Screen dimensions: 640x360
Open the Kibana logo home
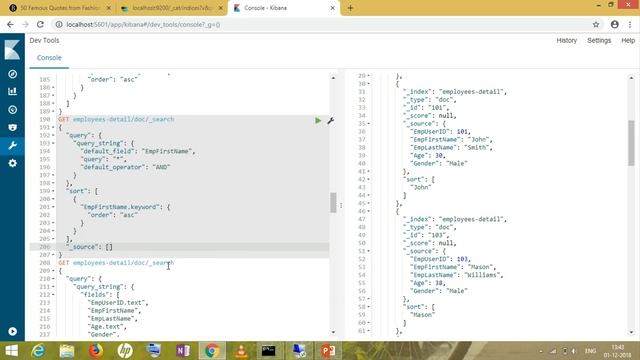[12, 50]
